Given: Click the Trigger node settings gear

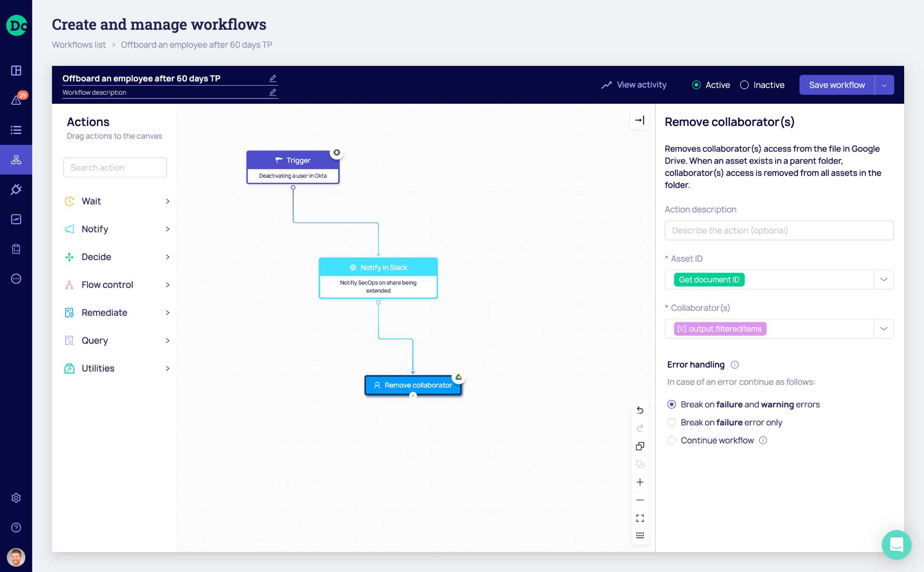Looking at the screenshot, I should click(337, 152).
